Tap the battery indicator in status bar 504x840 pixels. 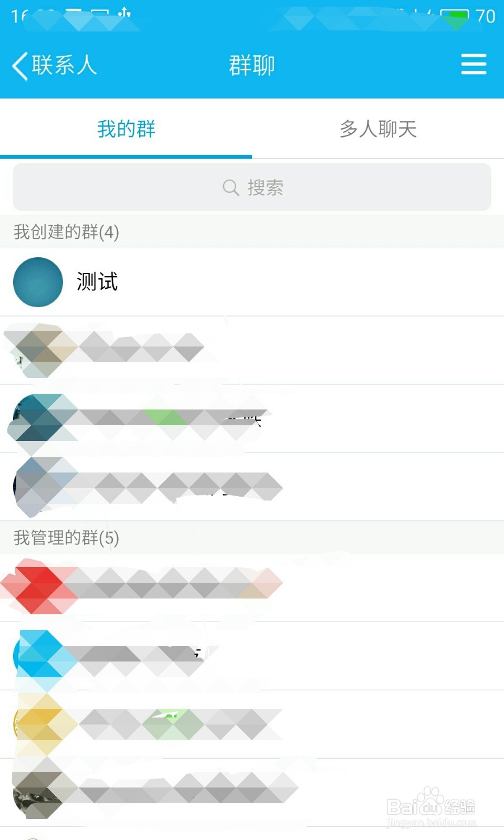click(454, 16)
